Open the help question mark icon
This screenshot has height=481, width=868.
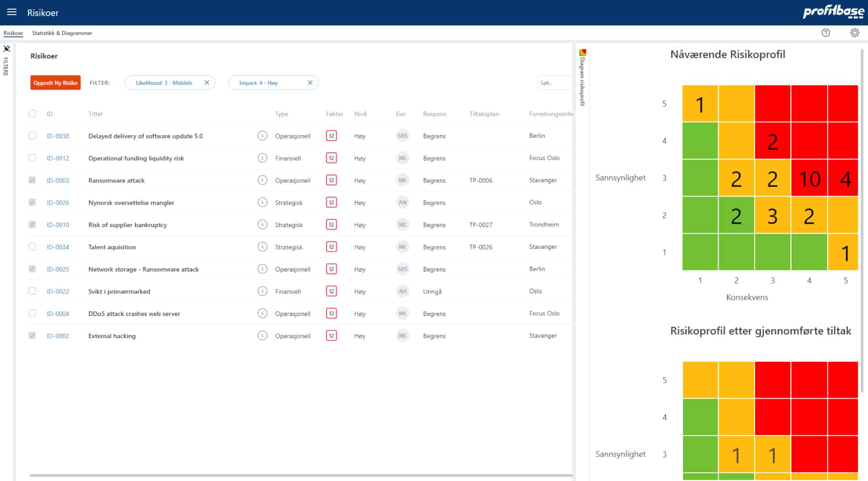826,33
